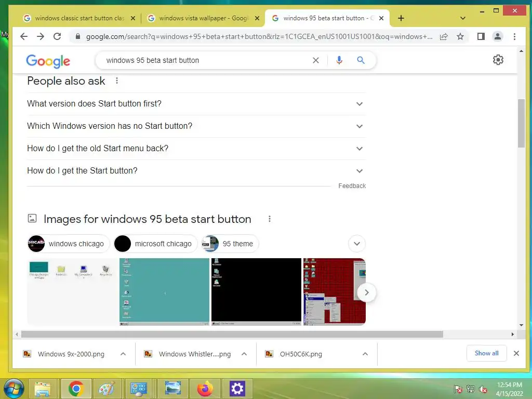Select the windows chicago filter chip
Image resolution: width=532 pixels, height=399 pixels.
coord(69,244)
